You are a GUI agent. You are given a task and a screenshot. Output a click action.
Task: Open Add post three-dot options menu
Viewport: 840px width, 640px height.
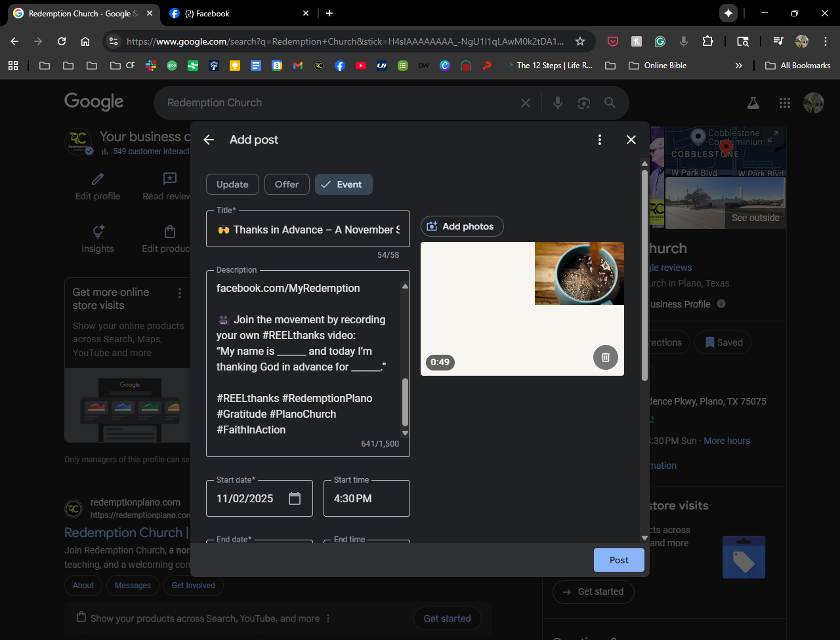[x=599, y=140]
